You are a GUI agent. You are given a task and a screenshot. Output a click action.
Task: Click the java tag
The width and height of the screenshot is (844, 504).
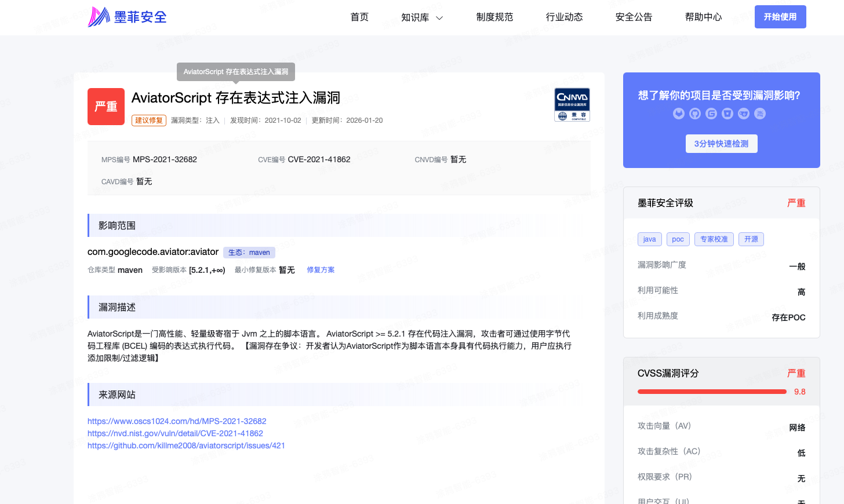(x=650, y=239)
